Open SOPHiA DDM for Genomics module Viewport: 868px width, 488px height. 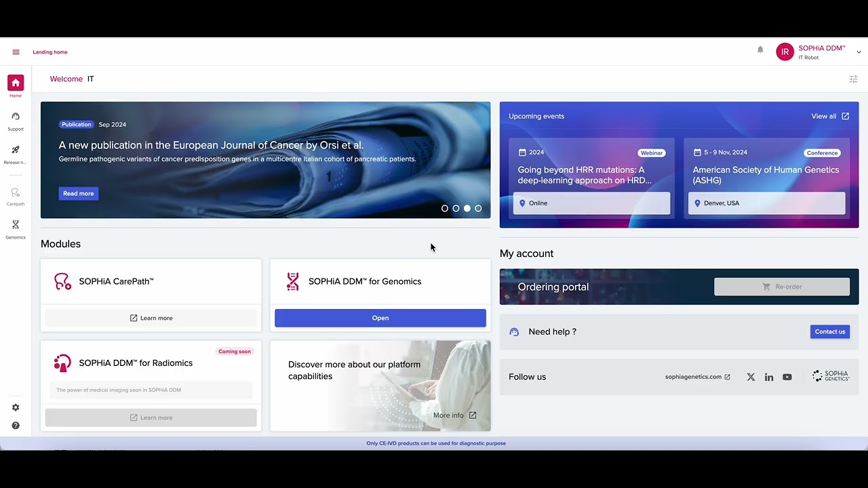coord(380,318)
